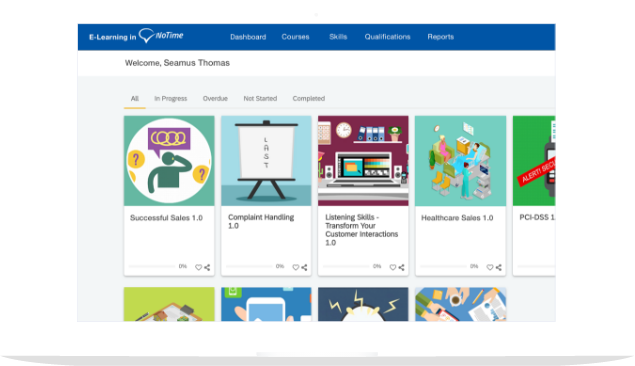Share the Complaint Handling 1.0 course
This screenshot has height=366, width=635.
(304, 267)
